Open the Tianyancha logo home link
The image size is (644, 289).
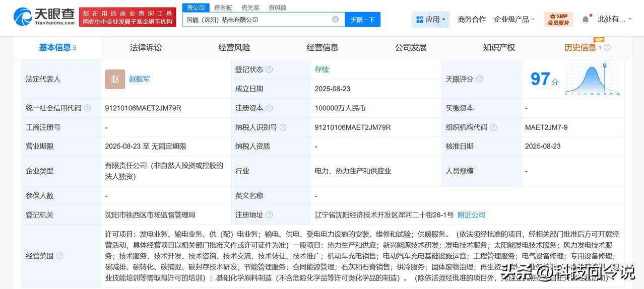pyautogui.click(x=44, y=17)
